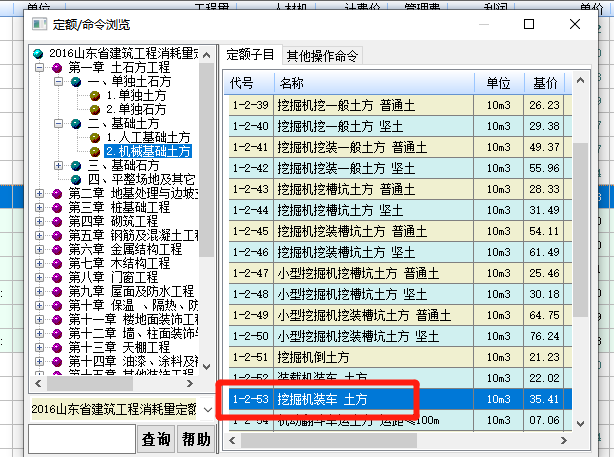Select row 1-2-40 挖掘机挖一般土方 坚土

pos(400,126)
